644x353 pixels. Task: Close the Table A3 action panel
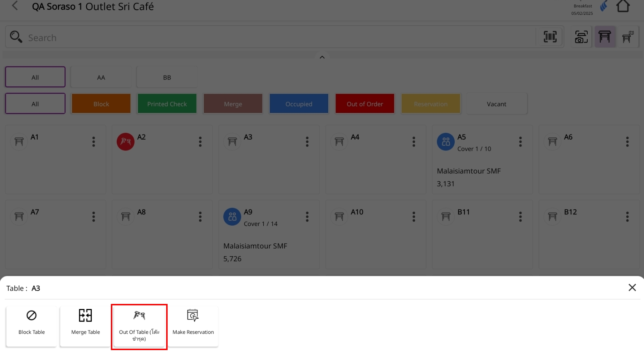(632, 288)
